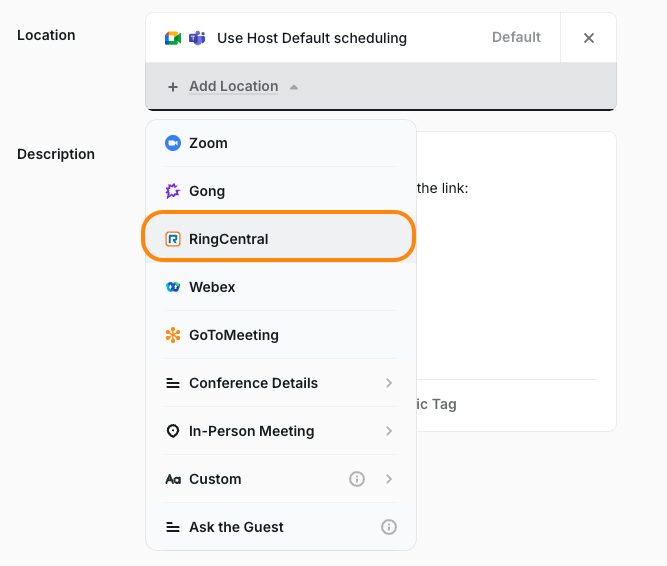Click the Add Location link

click(234, 86)
